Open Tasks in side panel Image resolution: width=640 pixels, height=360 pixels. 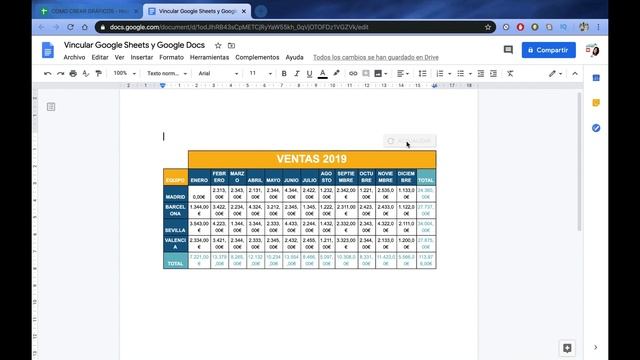point(596,128)
